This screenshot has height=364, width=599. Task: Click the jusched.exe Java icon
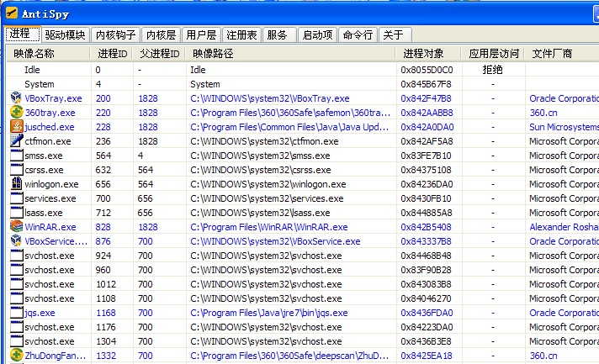(16, 127)
